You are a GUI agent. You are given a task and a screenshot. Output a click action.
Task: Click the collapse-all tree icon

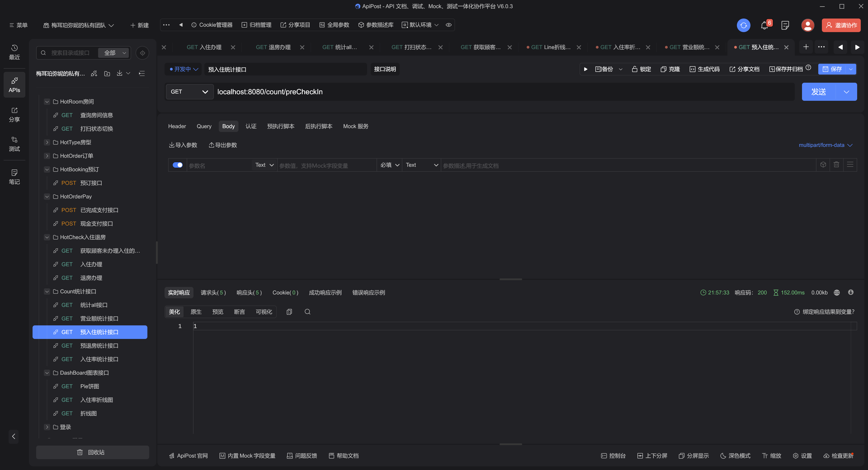[x=142, y=73]
